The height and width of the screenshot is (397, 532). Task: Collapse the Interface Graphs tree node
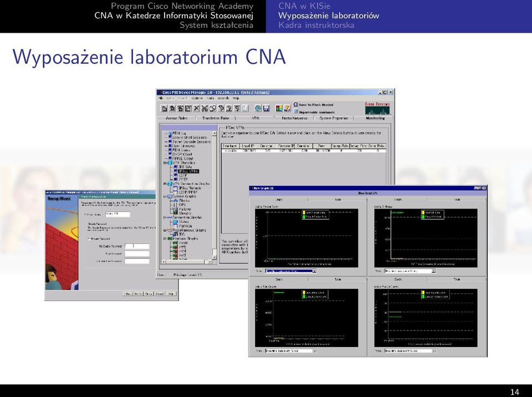[x=166, y=238]
